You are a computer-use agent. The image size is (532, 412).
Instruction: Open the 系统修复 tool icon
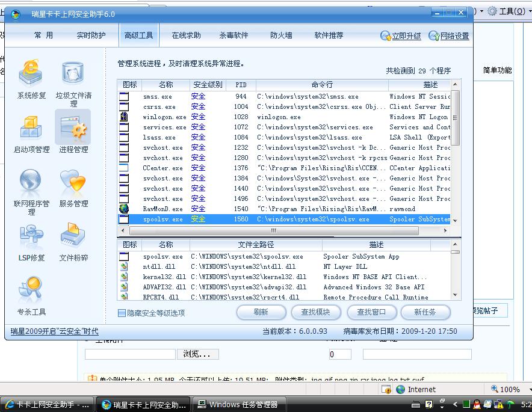point(31,73)
